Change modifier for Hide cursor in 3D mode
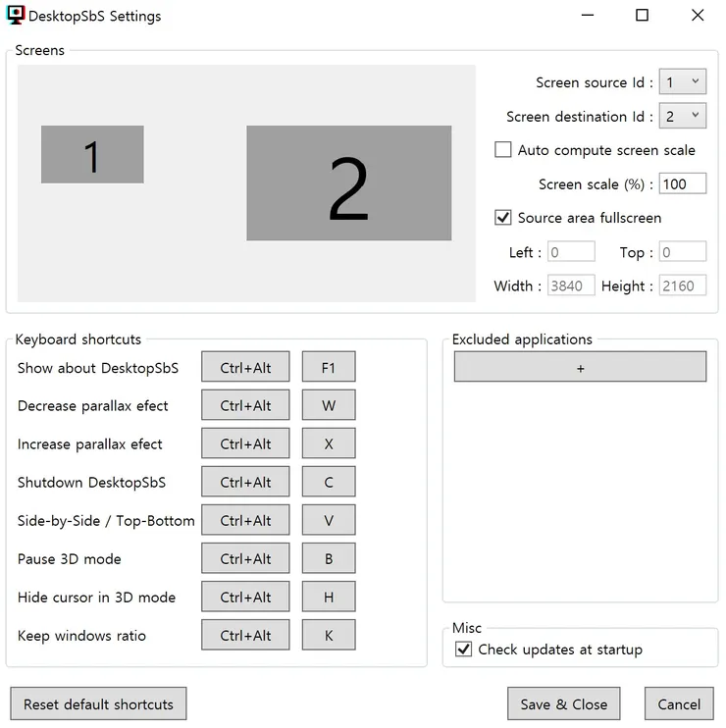Screen dimensions: 726x728 click(x=245, y=597)
